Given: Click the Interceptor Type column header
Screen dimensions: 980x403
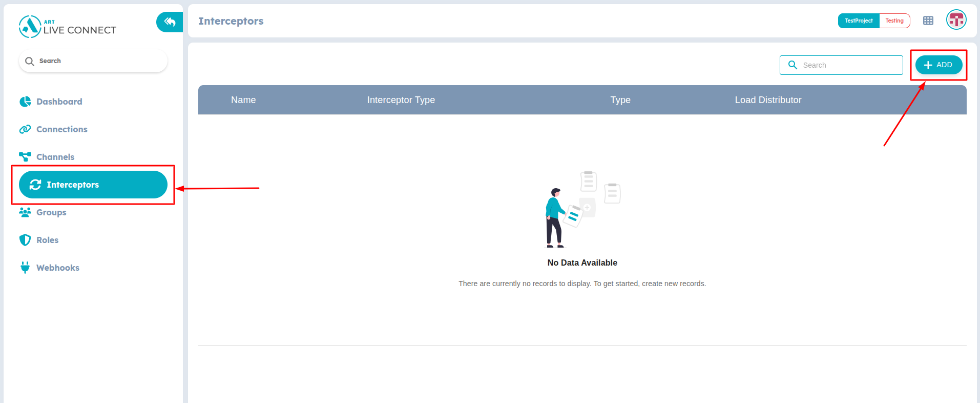Looking at the screenshot, I should 401,100.
